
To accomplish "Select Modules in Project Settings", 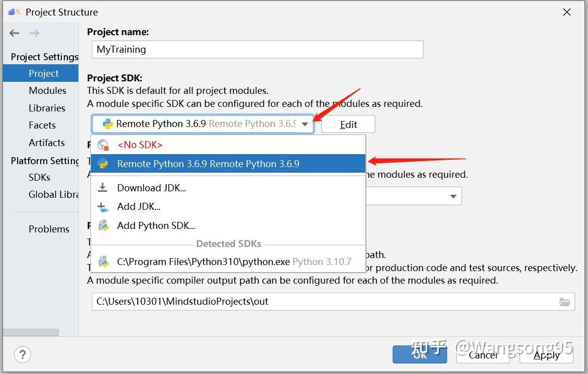I will tap(48, 91).
